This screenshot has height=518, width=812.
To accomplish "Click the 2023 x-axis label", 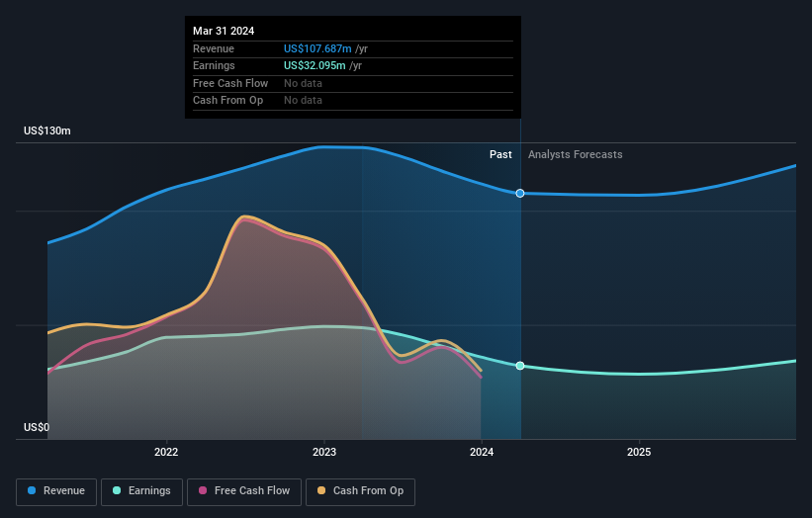I will pos(324,452).
